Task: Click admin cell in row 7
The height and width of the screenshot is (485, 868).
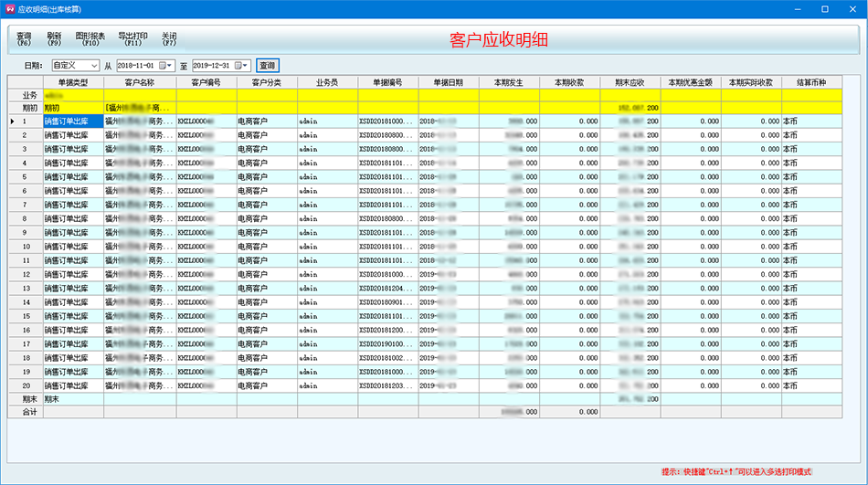Action: pos(327,205)
